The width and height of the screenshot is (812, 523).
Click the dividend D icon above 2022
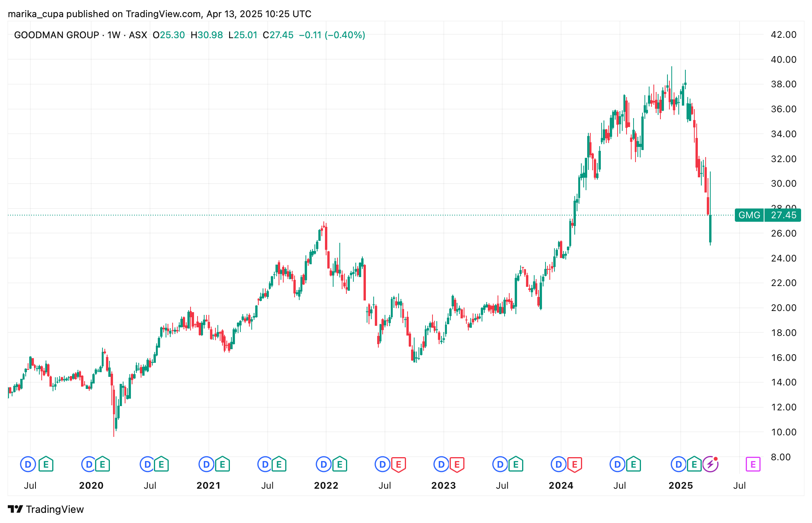324,464
